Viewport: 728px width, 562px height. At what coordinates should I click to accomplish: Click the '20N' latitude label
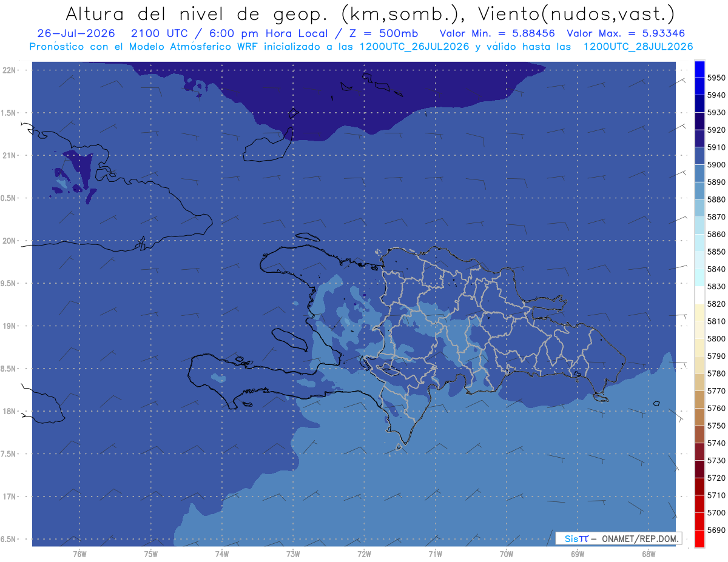click(x=10, y=241)
